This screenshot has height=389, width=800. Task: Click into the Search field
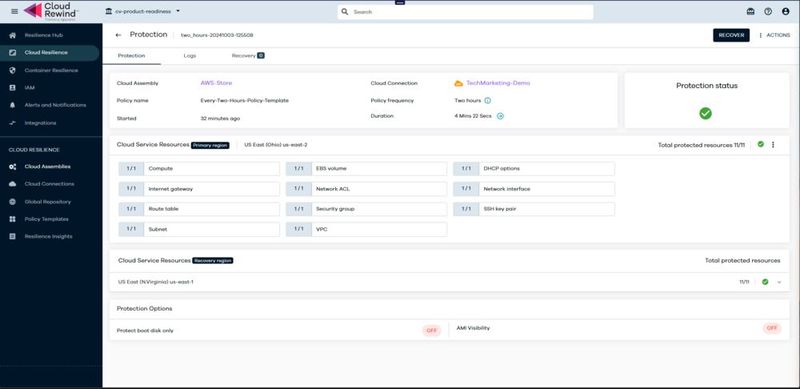[465, 12]
